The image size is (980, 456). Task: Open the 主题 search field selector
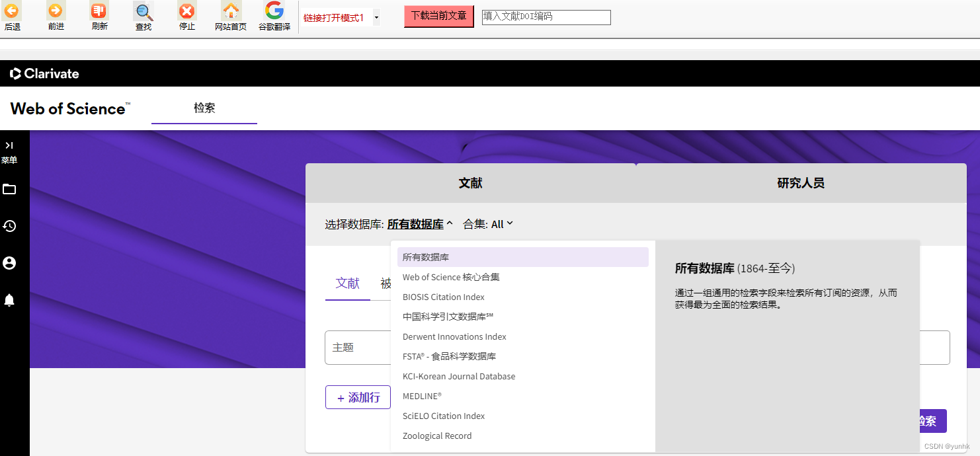[x=358, y=348]
